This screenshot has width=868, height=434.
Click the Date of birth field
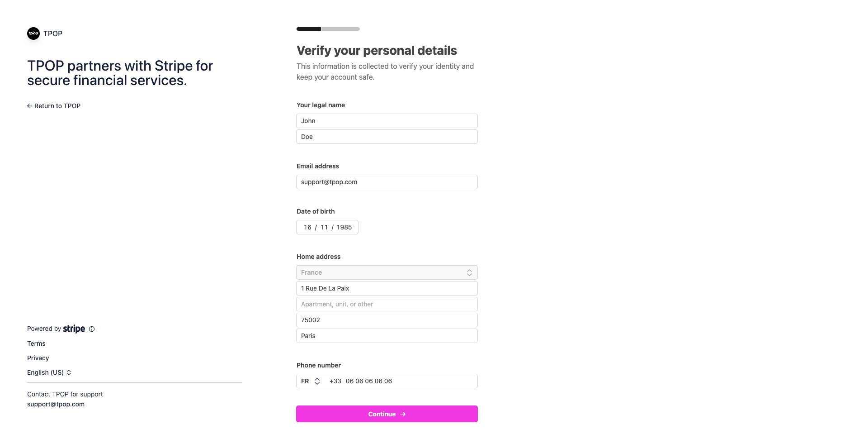[327, 227]
